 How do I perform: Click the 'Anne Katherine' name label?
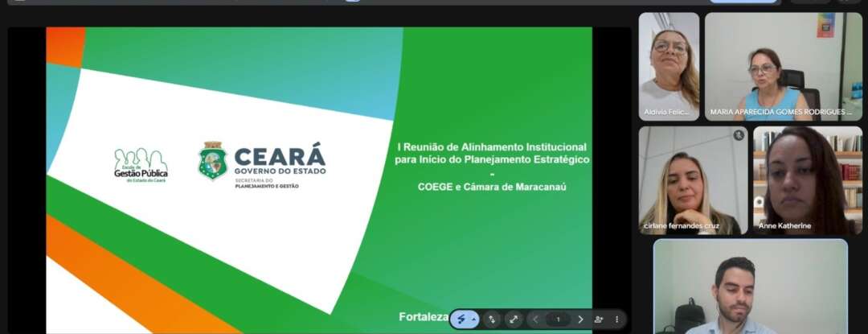click(785, 226)
